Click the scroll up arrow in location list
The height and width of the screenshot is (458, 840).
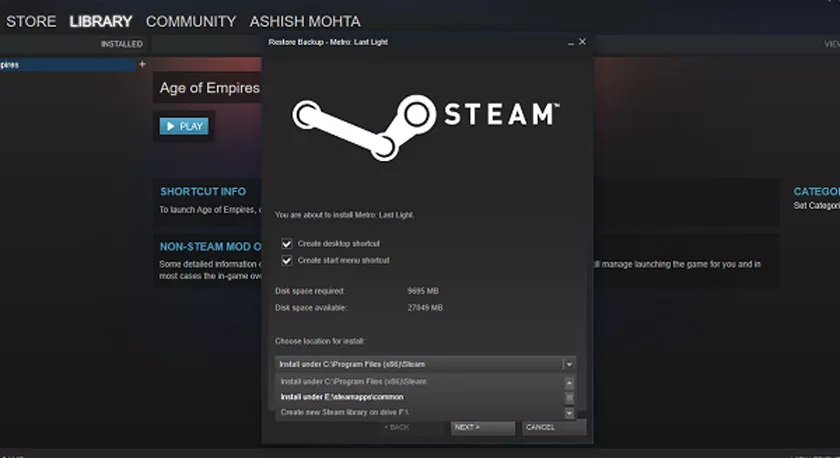coord(569,383)
